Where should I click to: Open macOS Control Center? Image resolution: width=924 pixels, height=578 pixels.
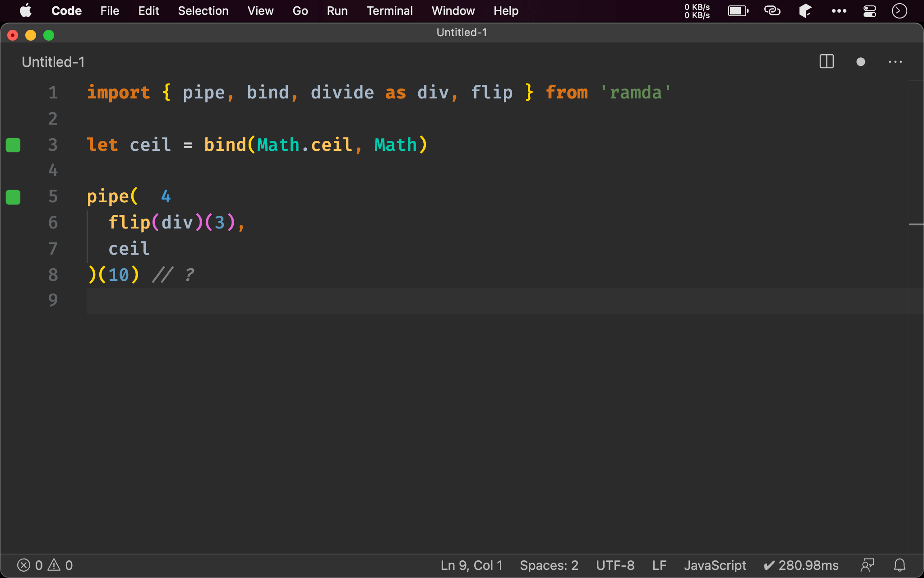pos(869,11)
